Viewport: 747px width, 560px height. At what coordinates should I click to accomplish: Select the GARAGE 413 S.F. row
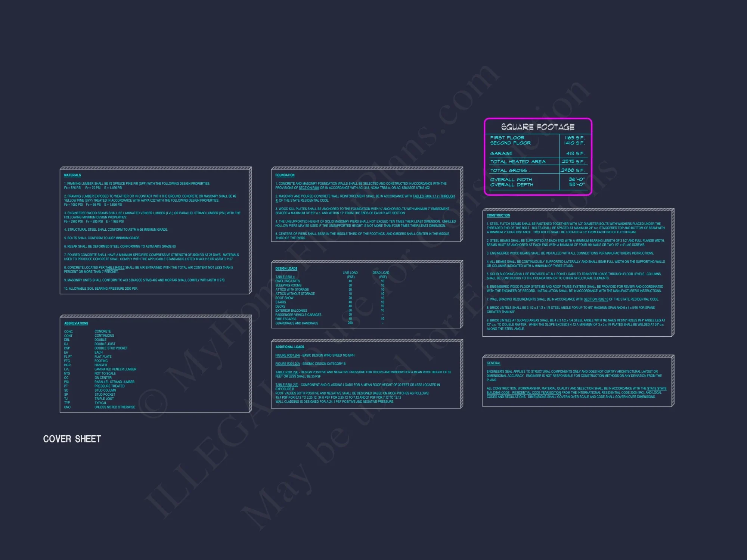[x=501, y=153]
